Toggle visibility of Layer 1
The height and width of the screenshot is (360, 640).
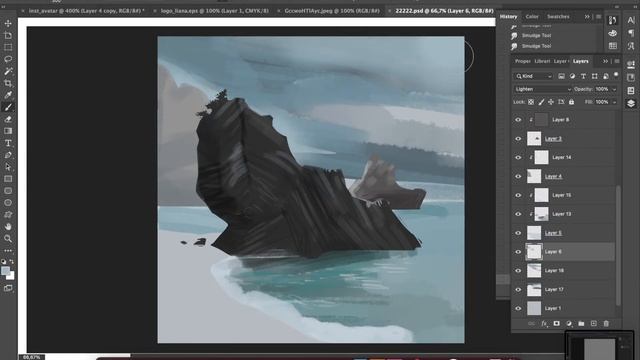518,308
